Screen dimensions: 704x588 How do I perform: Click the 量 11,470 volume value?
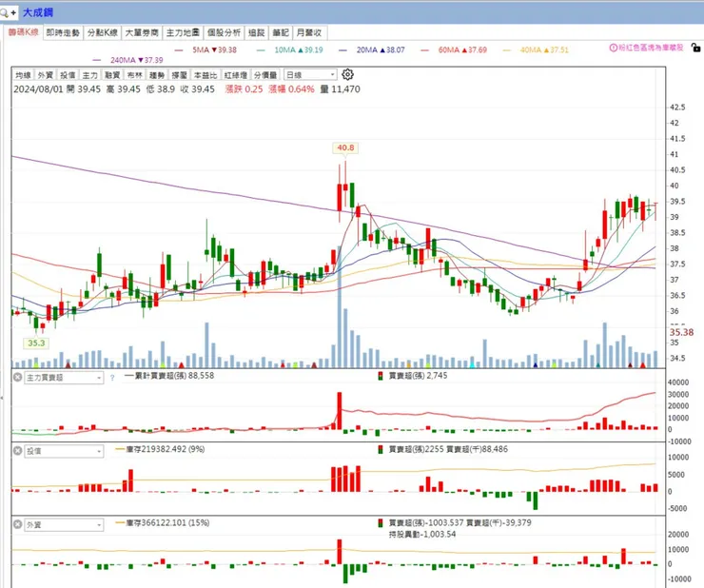(340, 88)
